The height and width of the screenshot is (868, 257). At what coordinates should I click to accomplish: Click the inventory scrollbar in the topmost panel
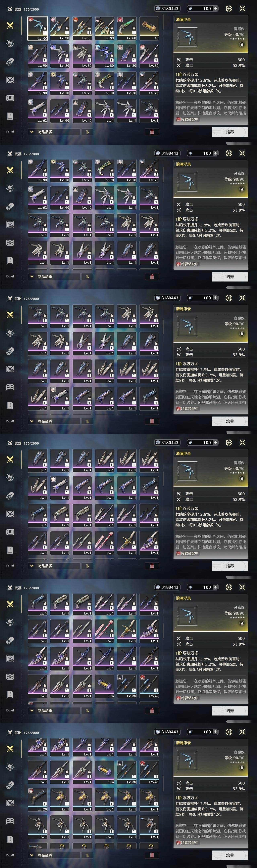(x=163, y=22)
